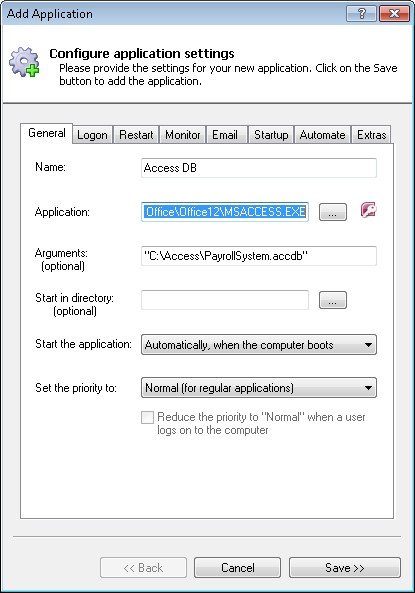Browse for the start in directory
Screen dimensions: 415x593
(x=333, y=300)
